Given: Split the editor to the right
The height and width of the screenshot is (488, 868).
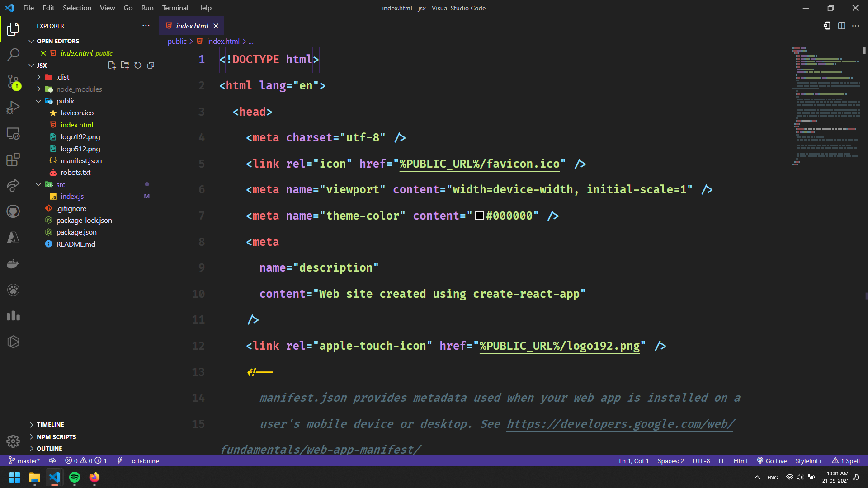Looking at the screenshot, I should pyautogui.click(x=841, y=26).
